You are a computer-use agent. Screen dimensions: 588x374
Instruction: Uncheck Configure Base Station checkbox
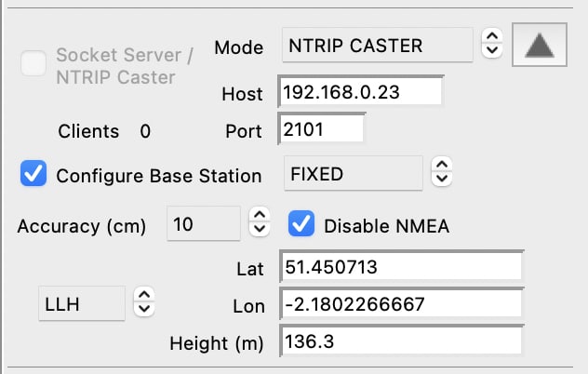(33, 173)
